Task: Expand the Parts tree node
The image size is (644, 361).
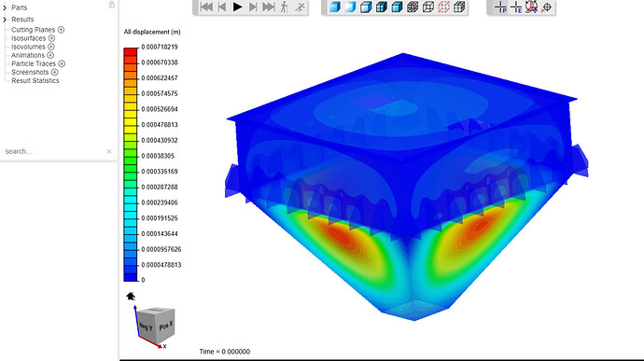Action: pos(5,7)
